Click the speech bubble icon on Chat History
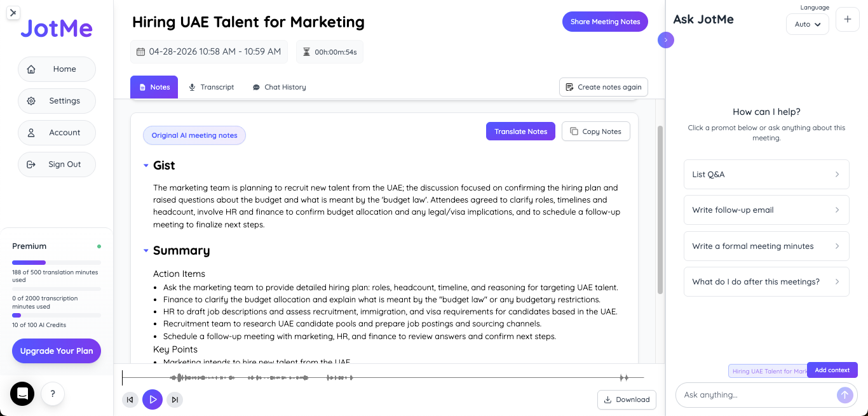The width and height of the screenshot is (868, 416). [x=256, y=87]
